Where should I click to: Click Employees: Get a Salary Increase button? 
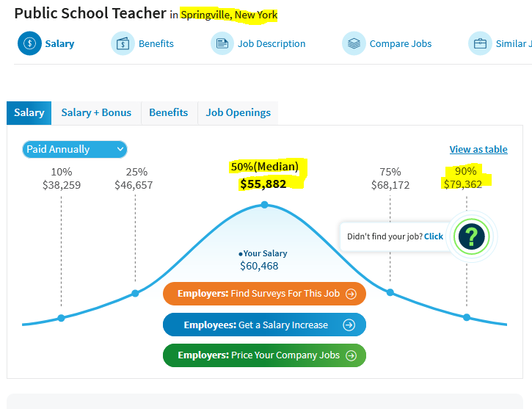point(264,325)
